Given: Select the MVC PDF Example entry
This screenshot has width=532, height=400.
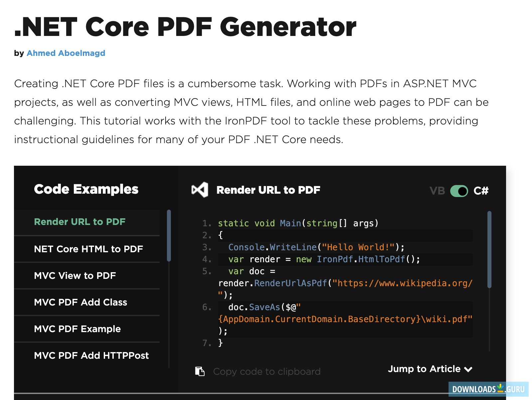Looking at the screenshot, I should tap(77, 329).
